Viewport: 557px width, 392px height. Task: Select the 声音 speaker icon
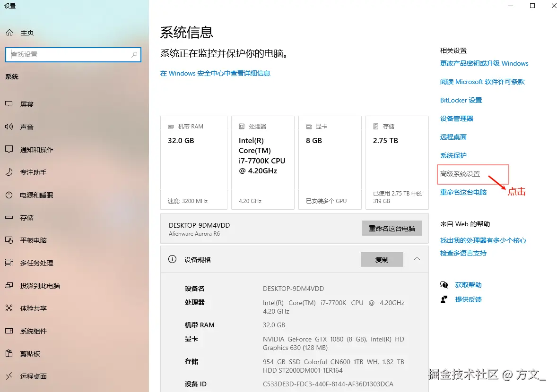tap(9, 127)
